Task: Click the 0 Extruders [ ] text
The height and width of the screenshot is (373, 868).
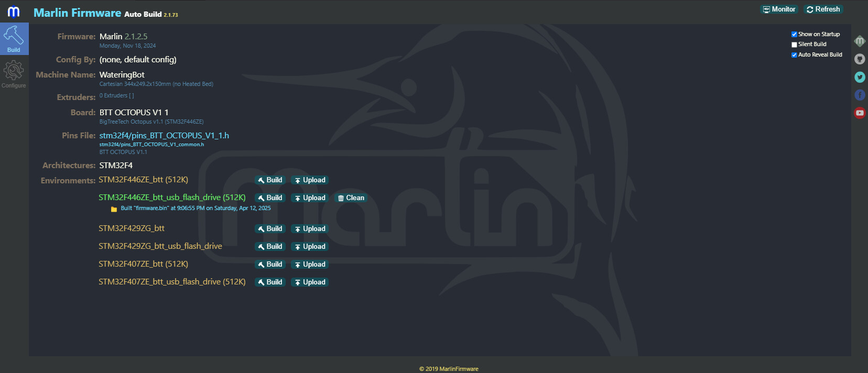Action: [116, 96]
